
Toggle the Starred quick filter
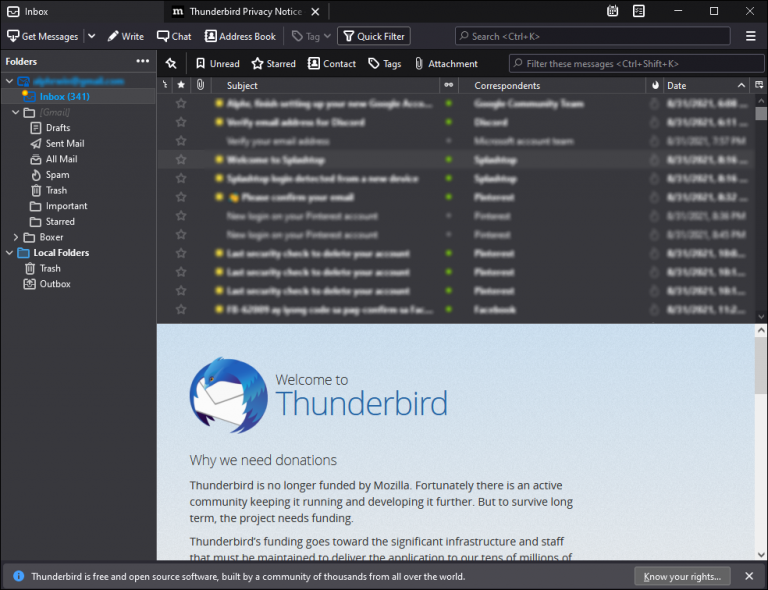coord(273,64)
